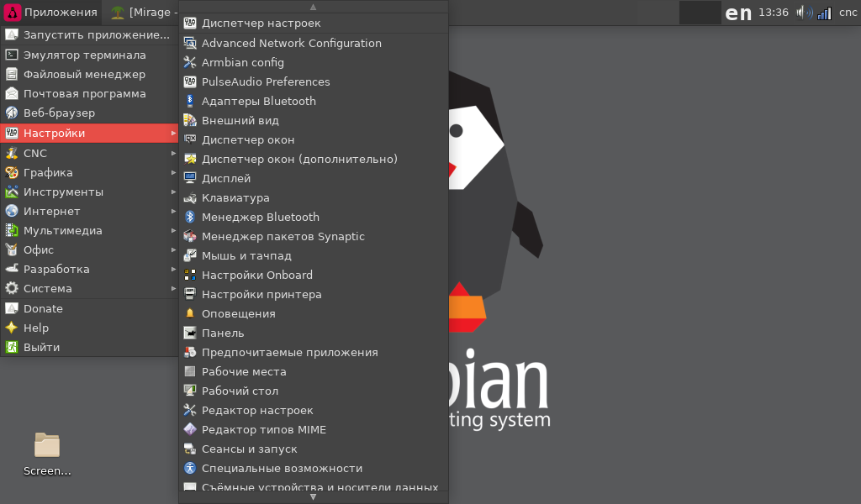The height and width of the screenshot is (504, 861).
Task: Expand the CNC submenu arrow
Action: [x=173, y=153]
